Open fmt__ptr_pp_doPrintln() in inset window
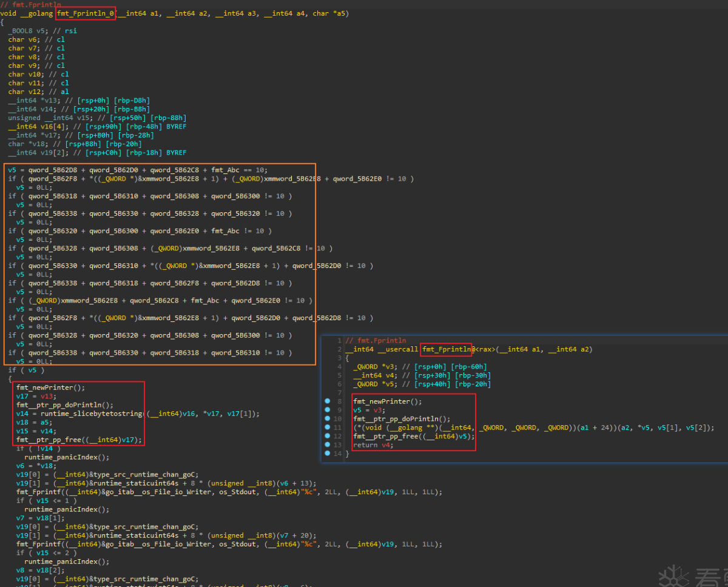The height and width of the screenshot is (587, 728). pos(402,419)
